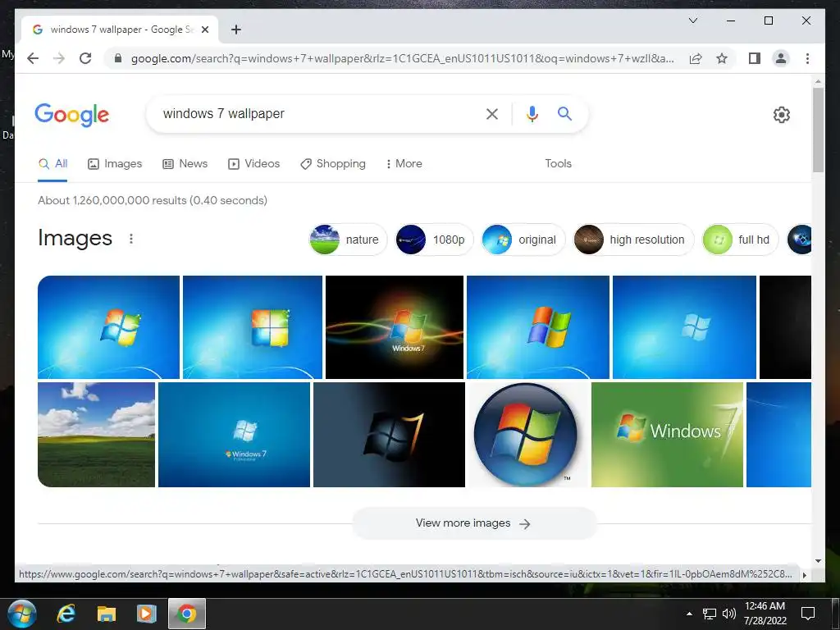This screenshot has width=840, height=630.
Task: Open a new browser tab
Action: (x=235, y=30)
